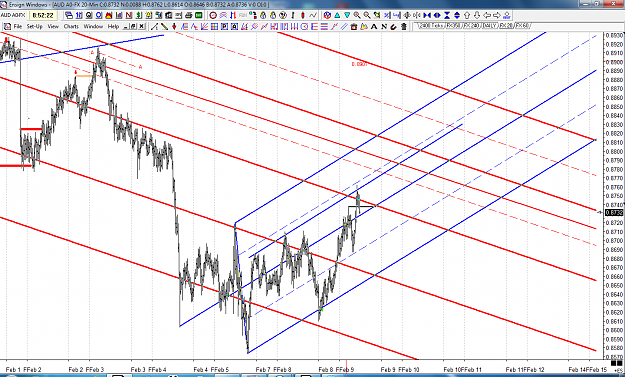
Task: Click the 0.8732 current price marker
Action: tap(613, 212)
